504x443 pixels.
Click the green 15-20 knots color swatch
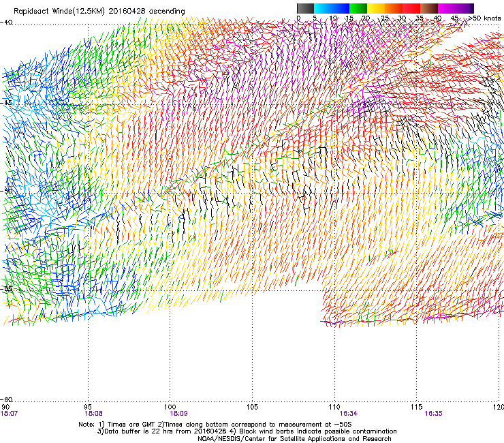(358, 8)
